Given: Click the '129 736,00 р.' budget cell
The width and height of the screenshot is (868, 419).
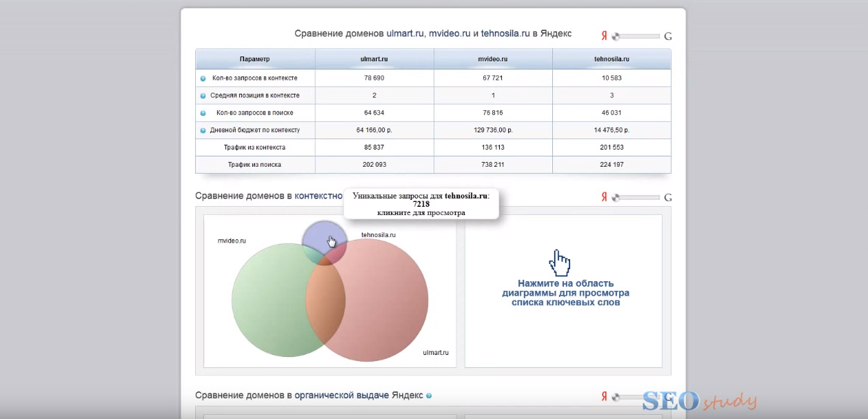Looking at the screenshot, I should click(x=493, y=130).
